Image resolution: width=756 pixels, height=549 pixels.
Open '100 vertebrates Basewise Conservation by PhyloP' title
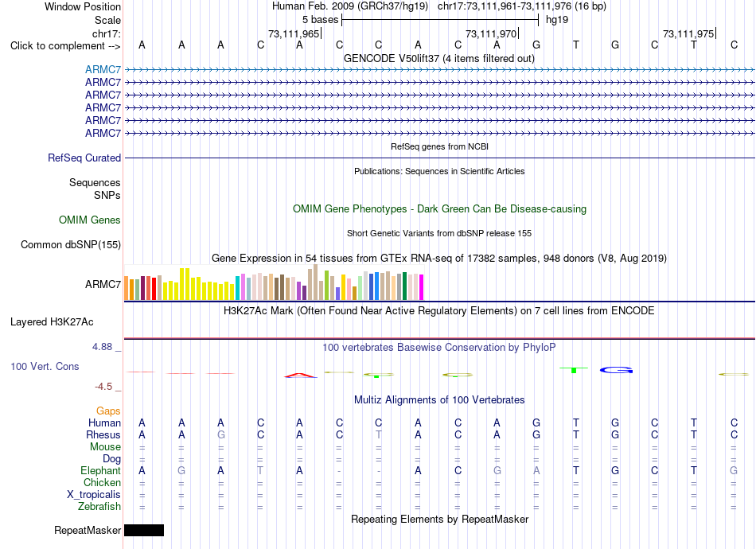(x=439, y=348)
